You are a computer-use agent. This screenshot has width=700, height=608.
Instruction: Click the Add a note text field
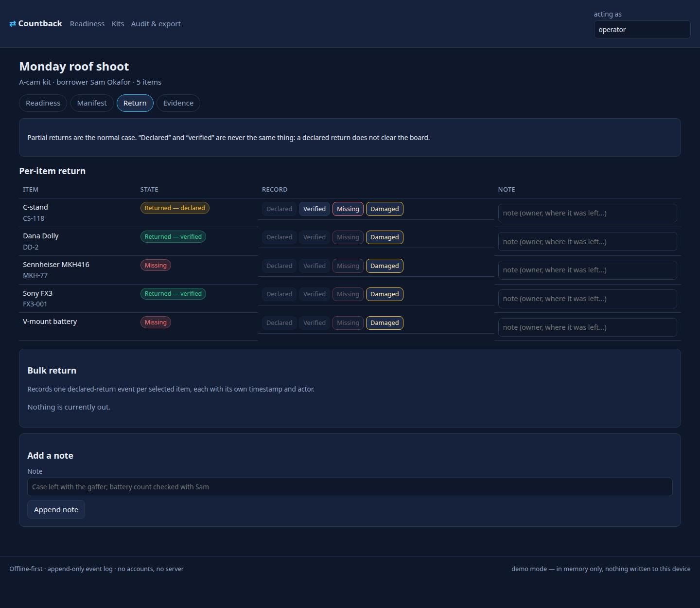click(350, 487)
